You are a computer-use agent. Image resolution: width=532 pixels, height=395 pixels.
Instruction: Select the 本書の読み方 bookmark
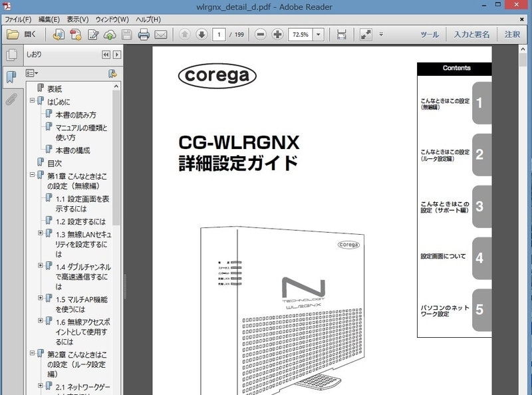coord(76,114)
